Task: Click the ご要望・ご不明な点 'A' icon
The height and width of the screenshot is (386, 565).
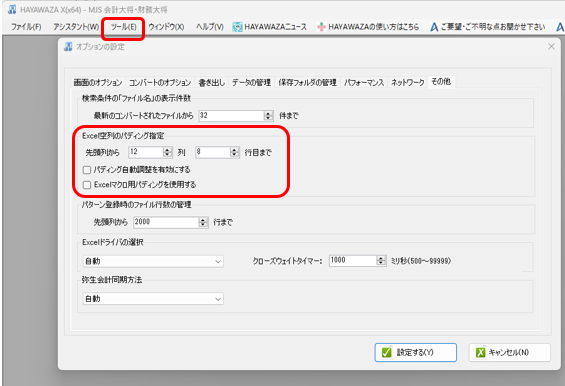Action: click(x=434, y=27)
